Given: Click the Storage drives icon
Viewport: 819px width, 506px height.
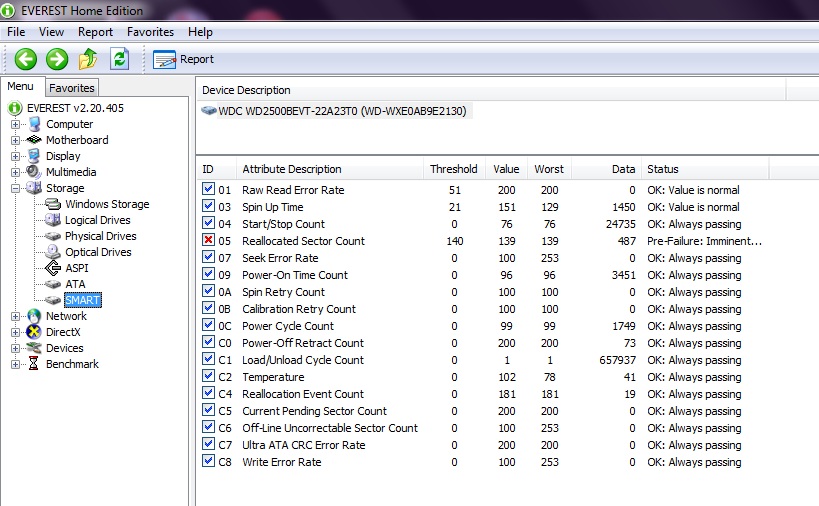Looking at the screenshot, I should 34,187.
